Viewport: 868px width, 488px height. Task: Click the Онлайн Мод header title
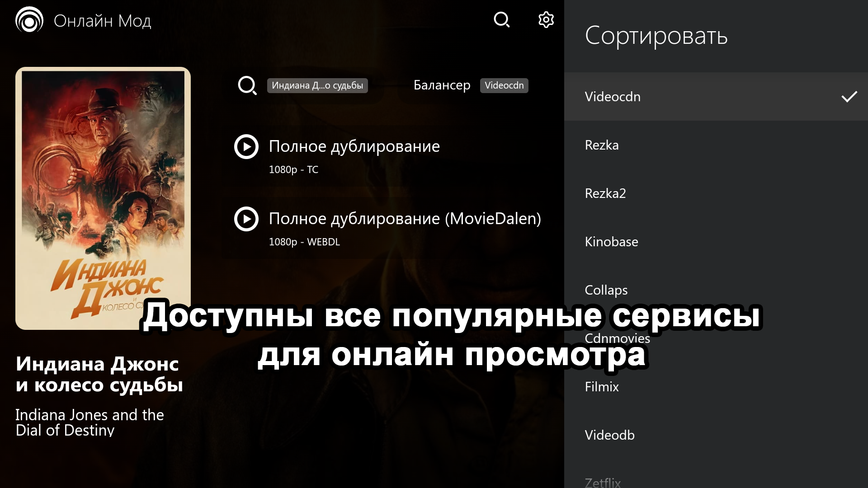[102, 21]
